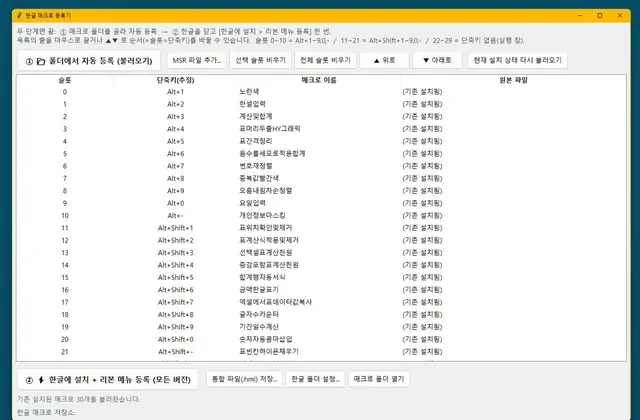Select the 기간일수계산 macro row
Viewport: 640px width, 420px height.
pyautogui.click(x=321, y=327)
